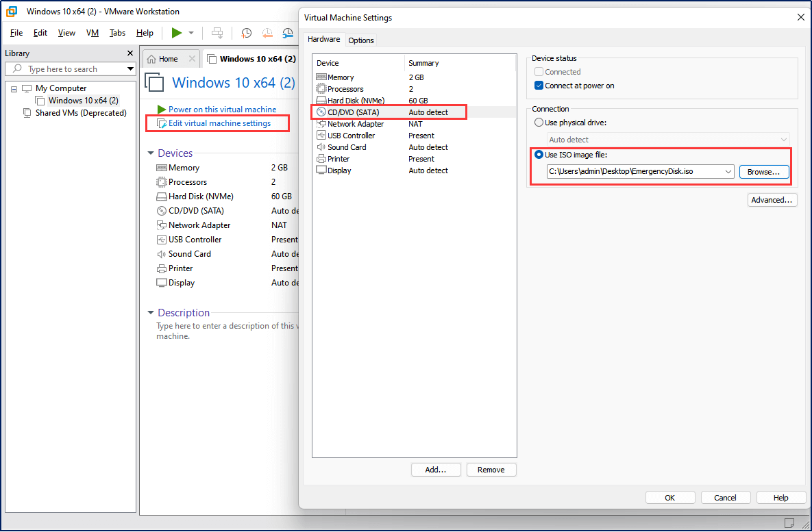Screen dimensions: 812x532
Task: Collapse the My Computer tree node
Action: (x=14, y=89)
